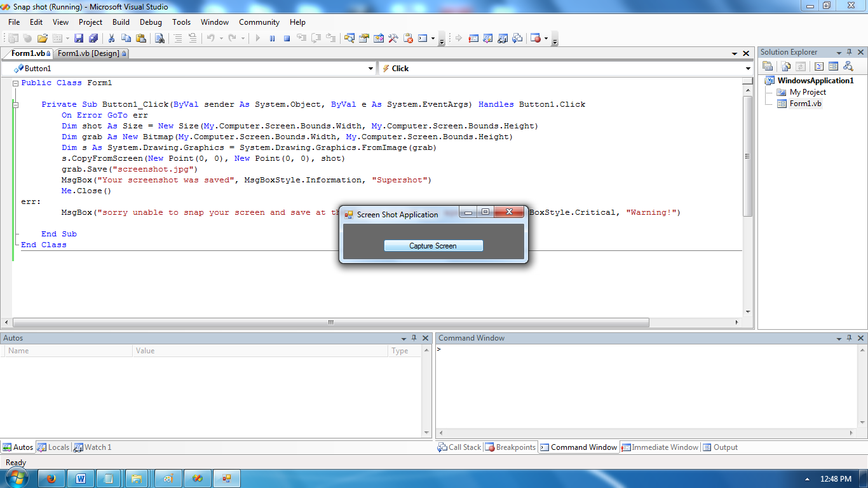This screenshot has width=868, height=488.
Task: Click the Step Over debug icon
Action: pos(316,38)
